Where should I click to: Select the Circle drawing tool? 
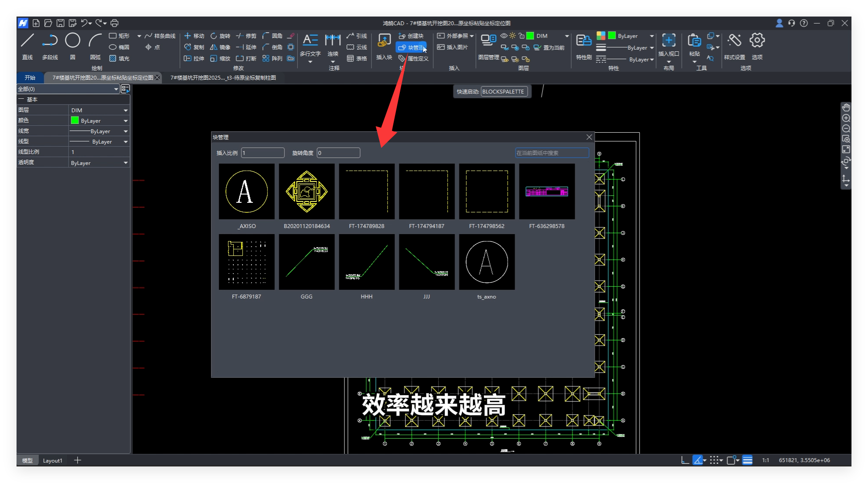[x=72, y=41]
